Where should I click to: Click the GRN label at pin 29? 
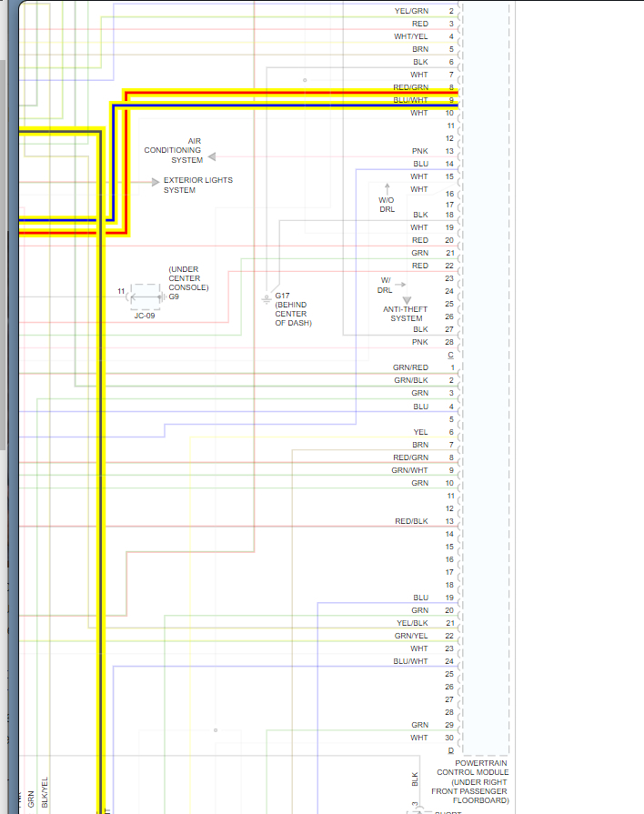(419, 725)
